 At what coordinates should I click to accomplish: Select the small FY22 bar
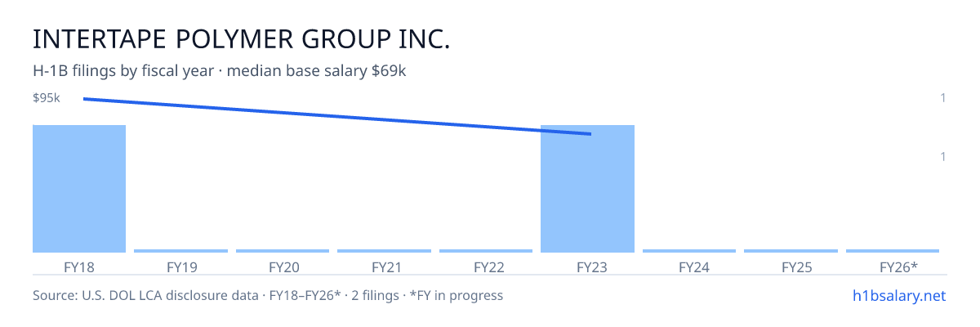pyautogui.click(x=486, y=251)
